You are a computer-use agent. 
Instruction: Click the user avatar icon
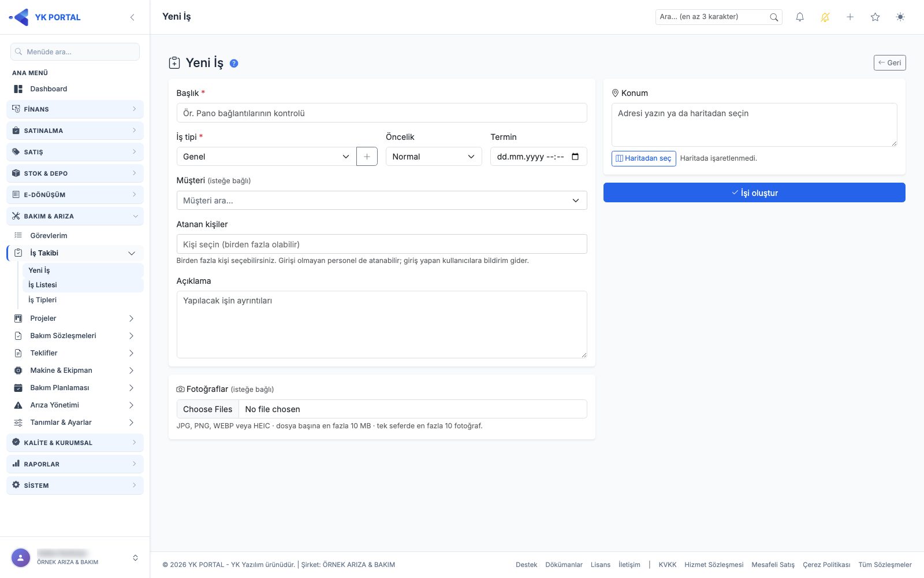pyautogui.click(x=21, y=558)
